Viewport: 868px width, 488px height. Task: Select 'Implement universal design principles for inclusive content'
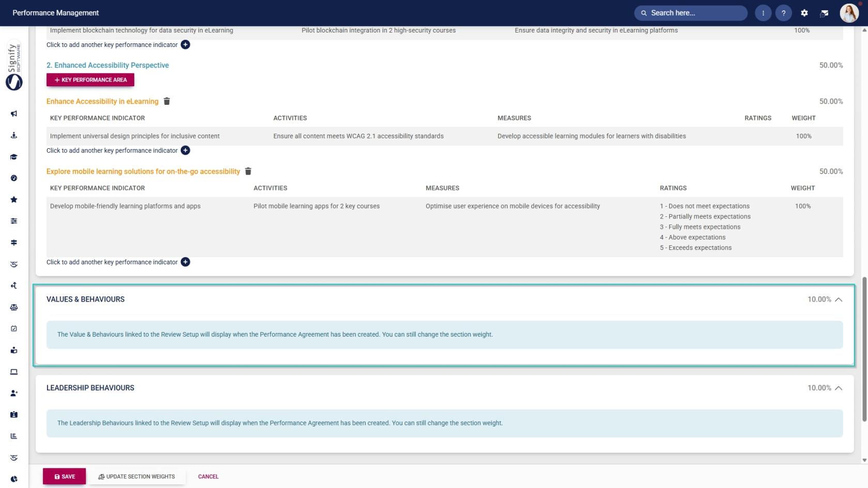[135, 136]
